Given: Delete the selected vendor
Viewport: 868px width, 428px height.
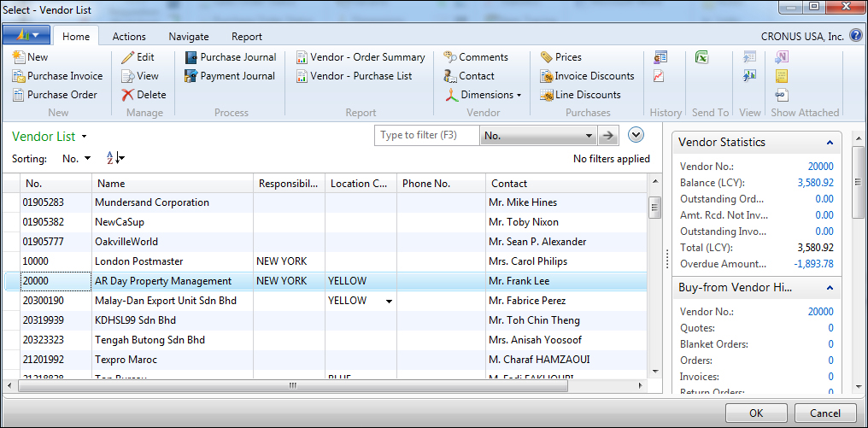Looking at the screenshot, I should [x=144, y=95].
